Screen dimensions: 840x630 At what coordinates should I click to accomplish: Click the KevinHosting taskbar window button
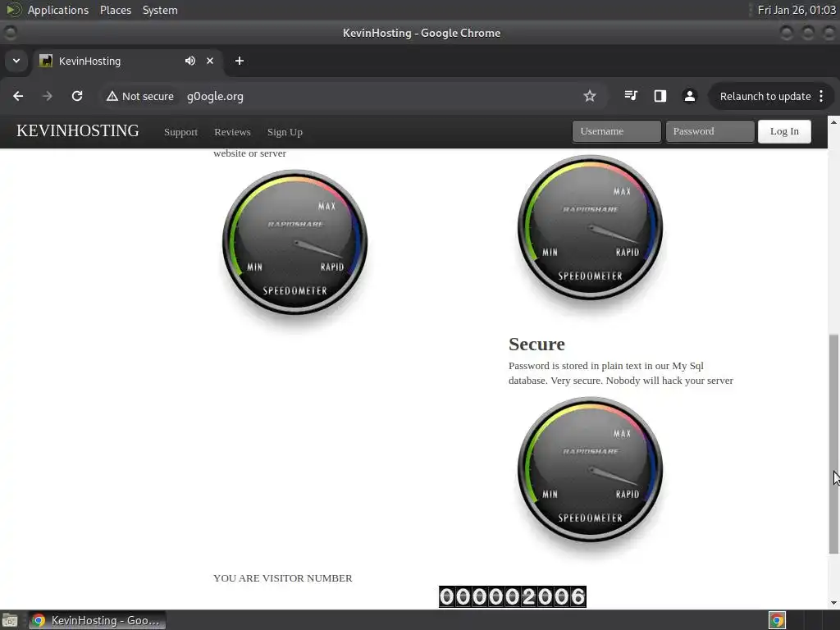[x=98, y=620]
